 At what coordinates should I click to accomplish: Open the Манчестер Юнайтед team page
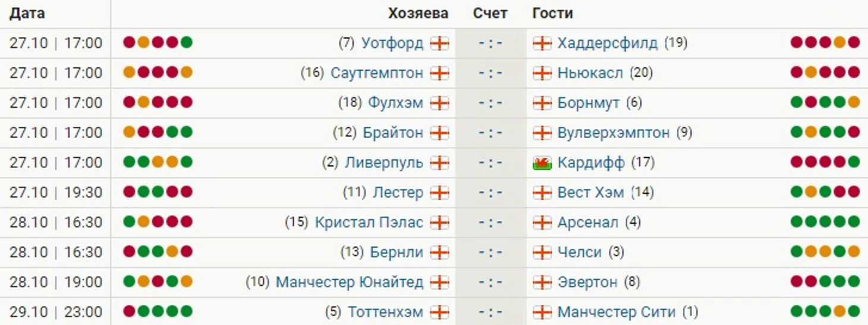350,282
